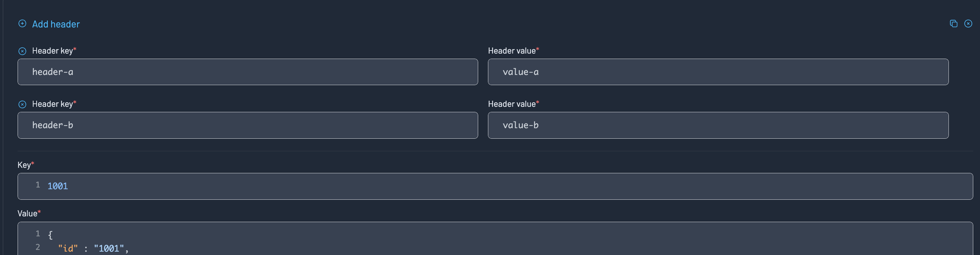Click the plus icon beside Add header
Screen dimensions: 980x255
tap(22, 24)
